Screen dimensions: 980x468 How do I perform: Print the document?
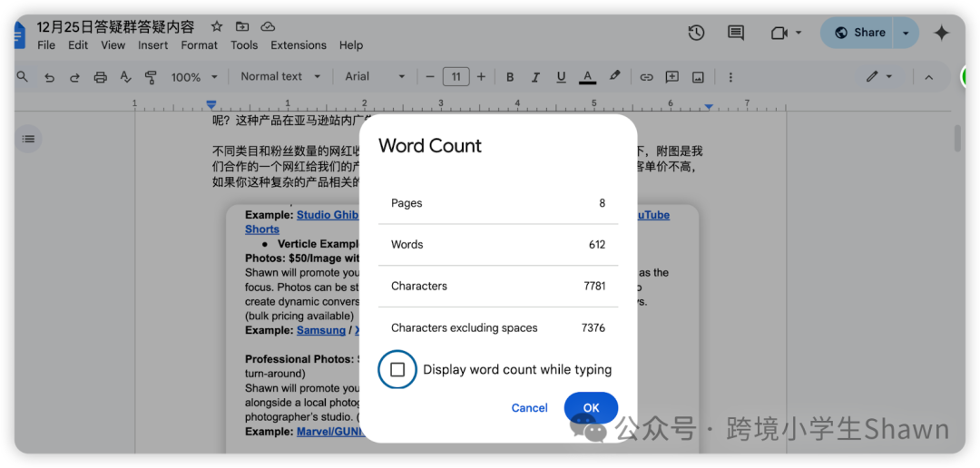100,77
